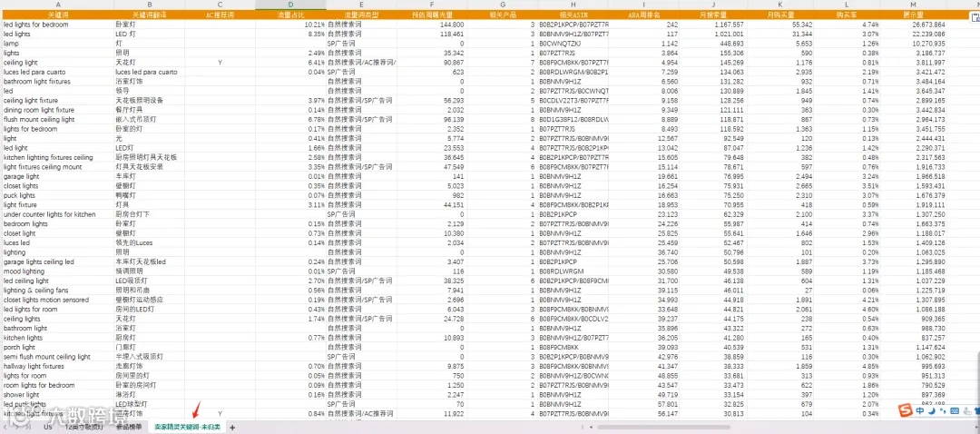Click the 门廊灯 translation cell
Screen dimensions: 980x434
(x=150, y=347)
